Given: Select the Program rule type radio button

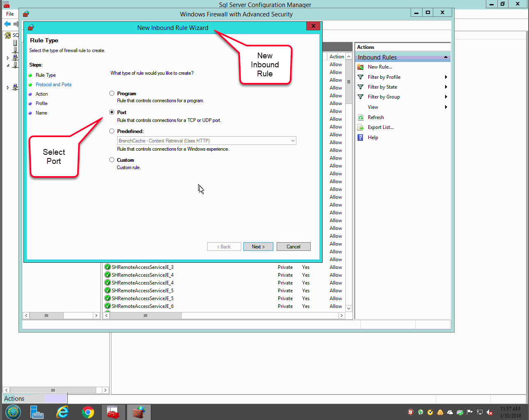Looking at the screenshot, I should click(112, 94).
